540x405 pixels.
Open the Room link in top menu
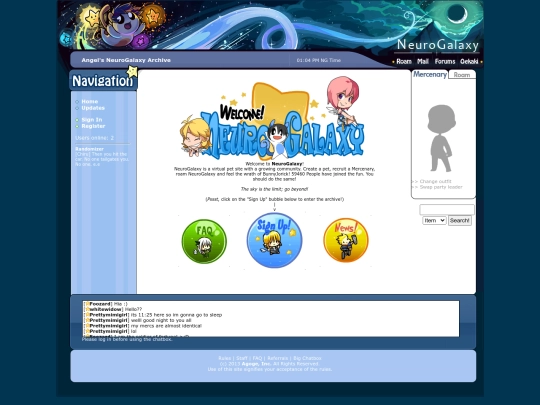point(404,61)
